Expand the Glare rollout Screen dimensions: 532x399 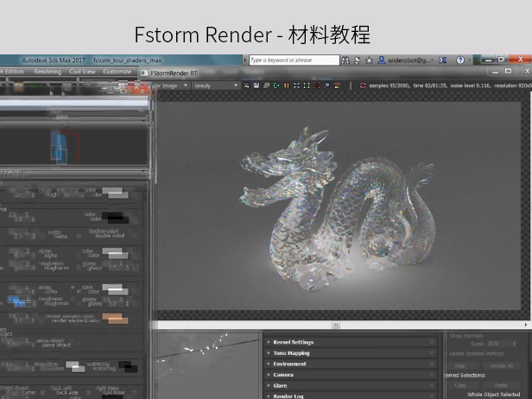280,385
